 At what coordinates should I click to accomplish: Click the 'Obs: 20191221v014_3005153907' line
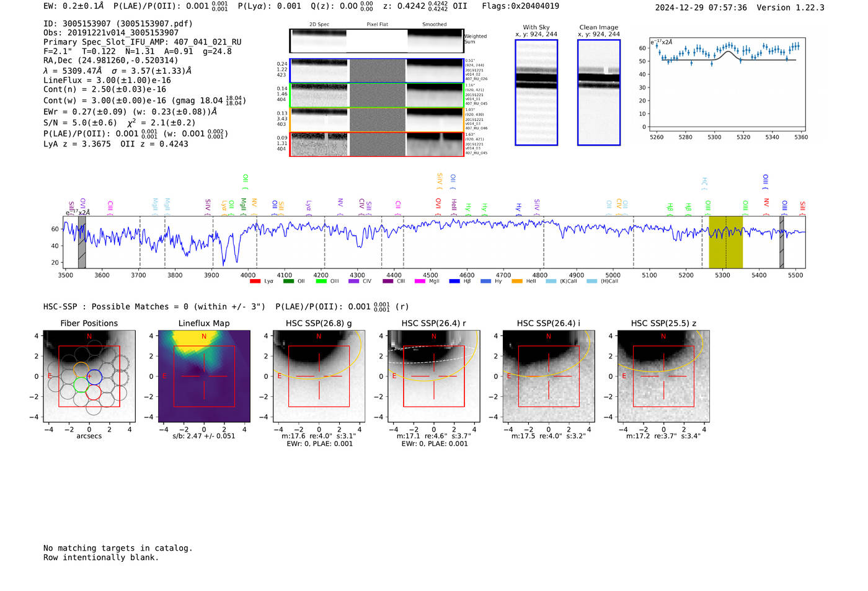point(111,33)
